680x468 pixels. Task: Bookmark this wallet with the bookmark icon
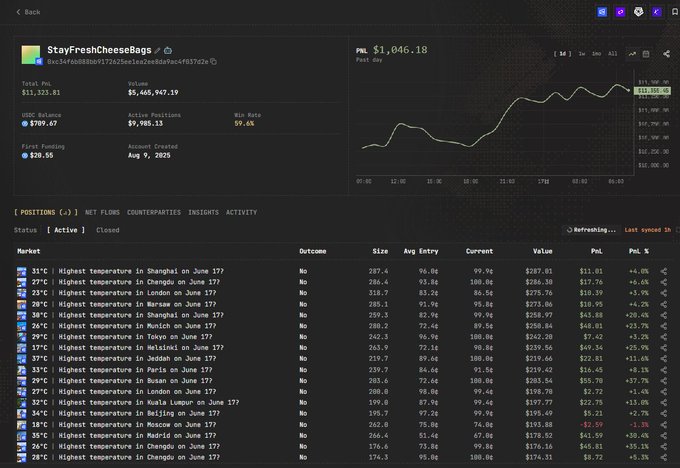pyautogui.click(x=675, y=12)
